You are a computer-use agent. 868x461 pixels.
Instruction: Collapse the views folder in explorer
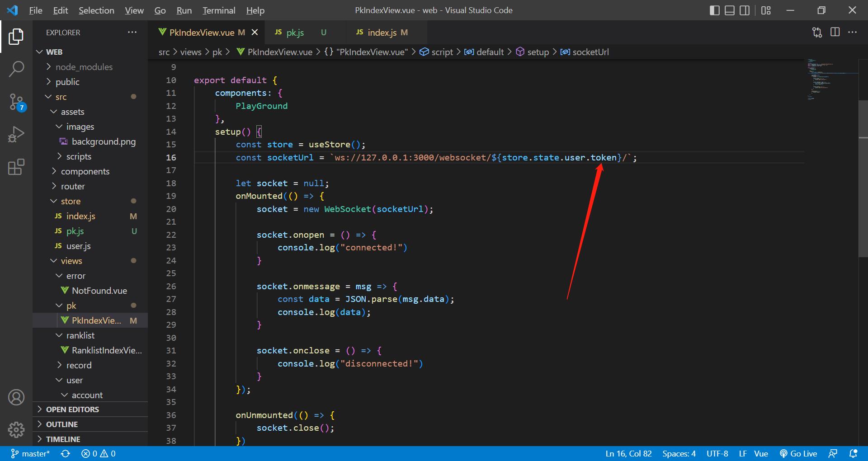click(x=71, y=261)
